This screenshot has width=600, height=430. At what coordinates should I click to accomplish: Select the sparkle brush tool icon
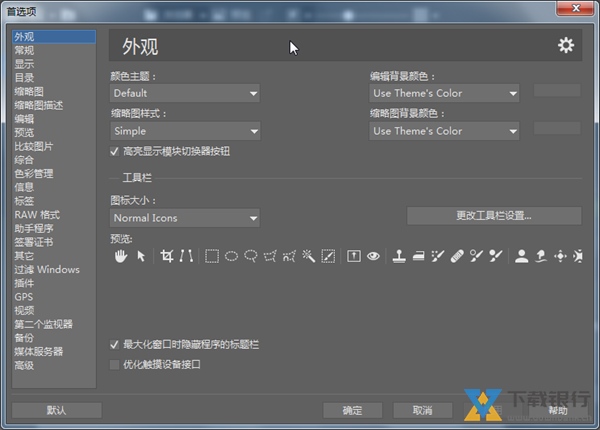tap(438, 256)
